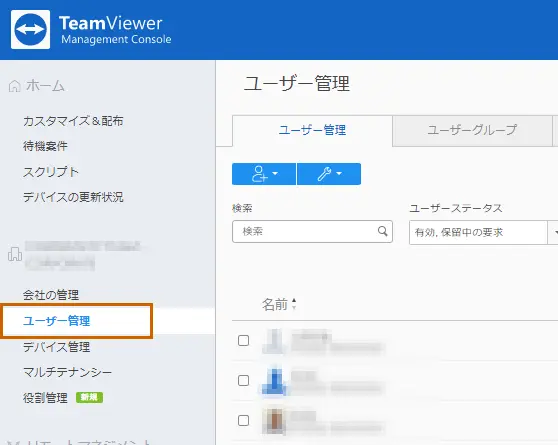The height and width of the screenshot is (445, 558).
Task: Check the first user's checkbox
Action: [243, 340]
